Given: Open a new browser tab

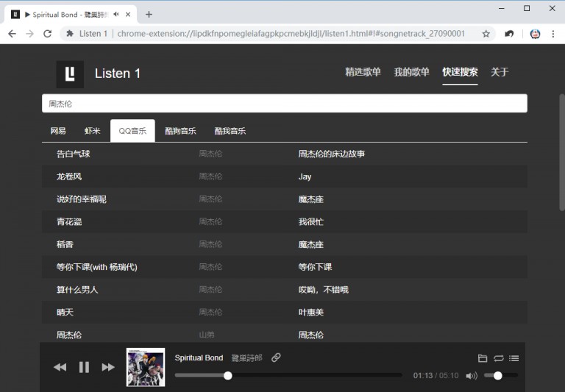Looking at the screenshot, I should coord(149,15).
